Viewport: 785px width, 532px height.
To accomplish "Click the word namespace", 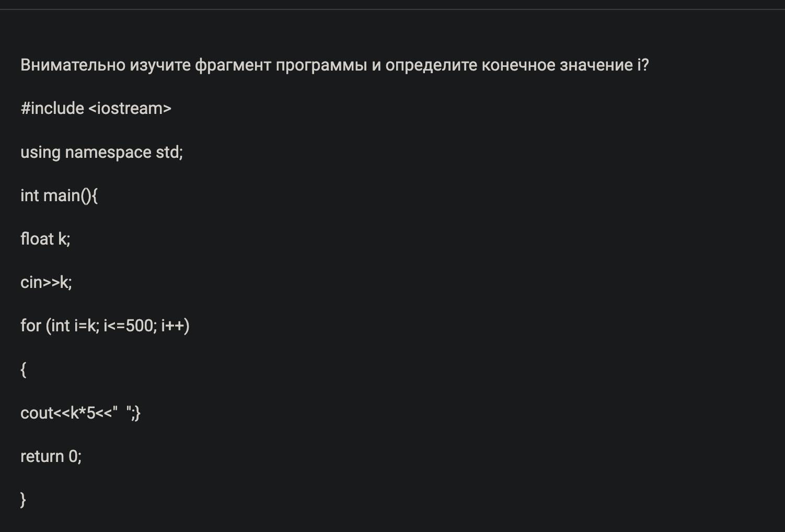I will coord(108,152).
